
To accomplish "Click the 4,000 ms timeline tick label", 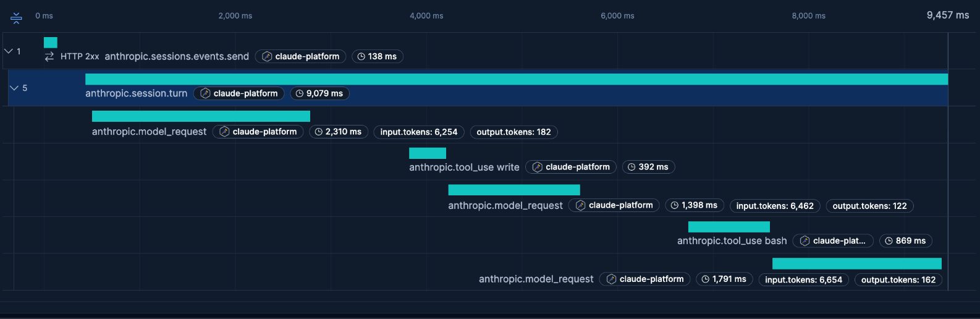I will (x=426, y=15).
